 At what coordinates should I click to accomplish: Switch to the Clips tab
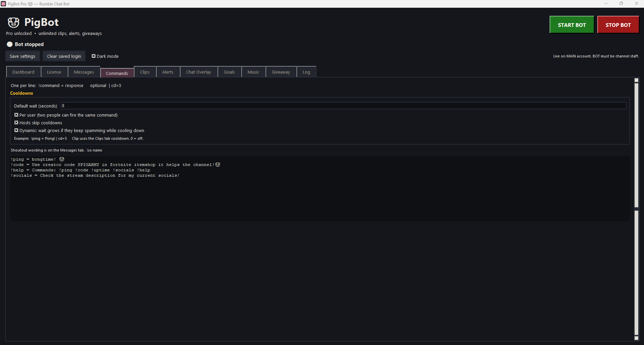coord(145,72)
